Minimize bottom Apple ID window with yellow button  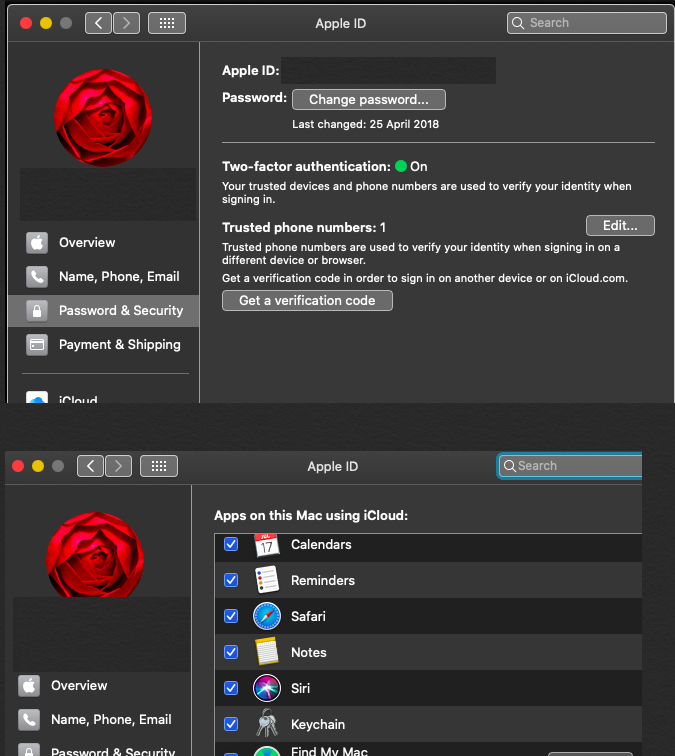tap(38, 466)
